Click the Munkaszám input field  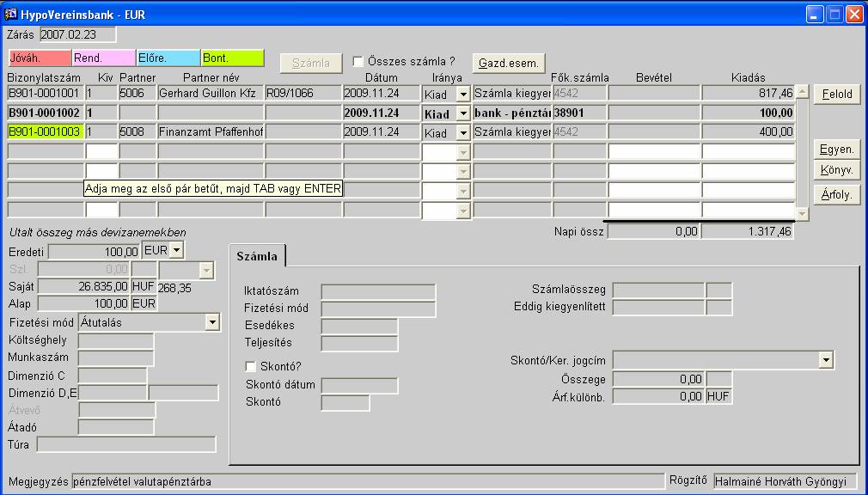pyautogui.click(x=116, y=357)
